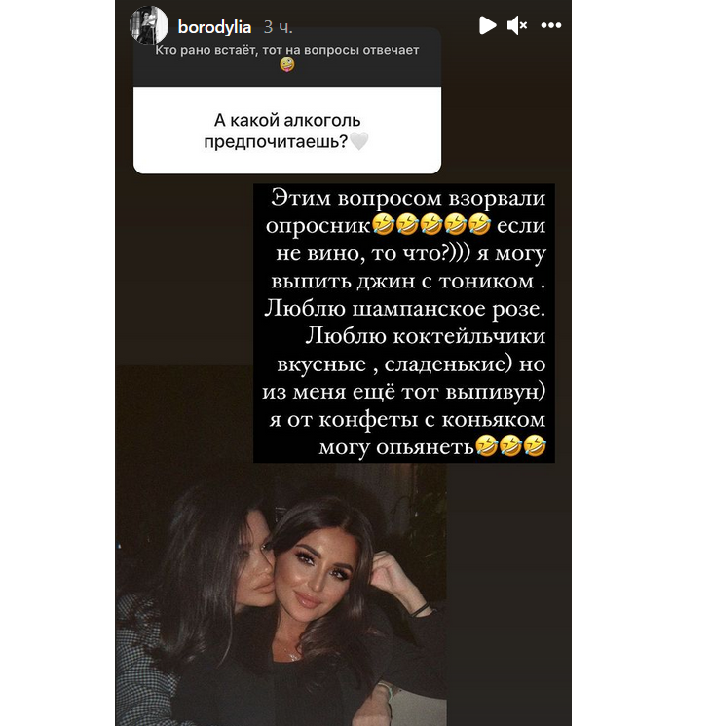Click the laughing emojis after "опросник"
The height and width of the screenshot is (728, 711).
tap(430, 225)
